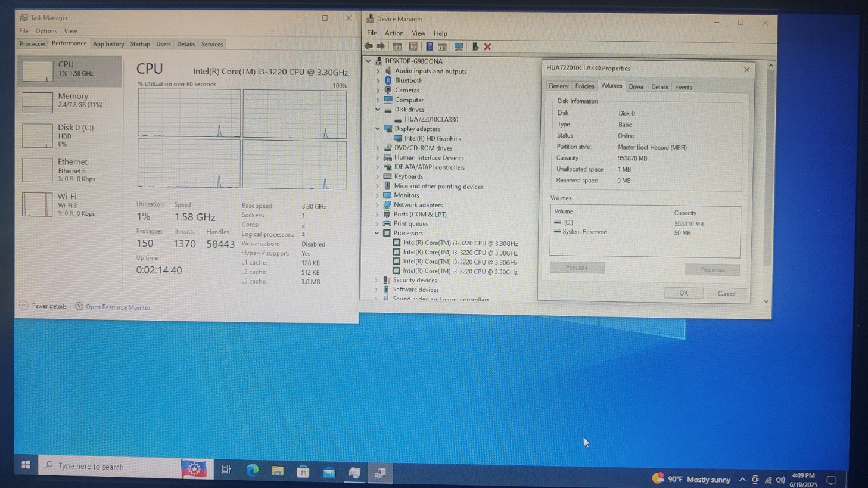The width and height of the screenshot is (868, 488).
Task: Collapse the Display adapters node
Action: 378,129
